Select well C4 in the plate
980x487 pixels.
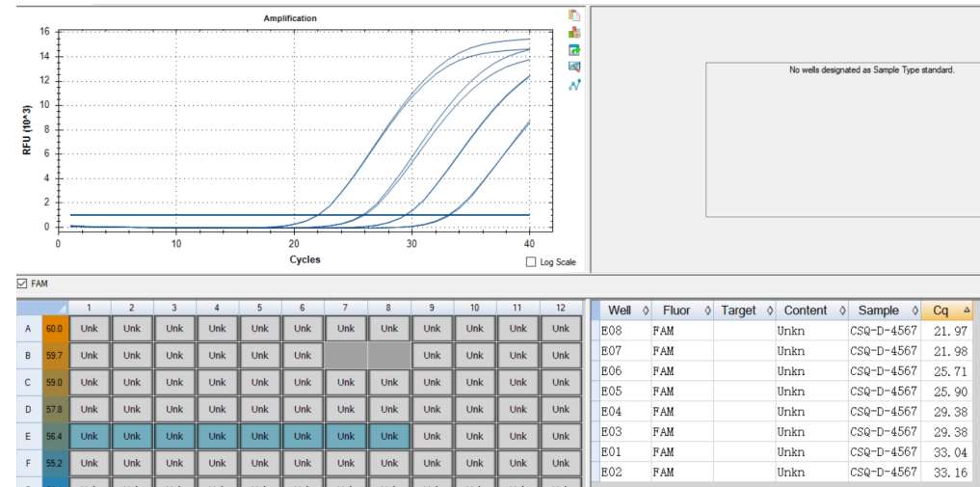217,383
